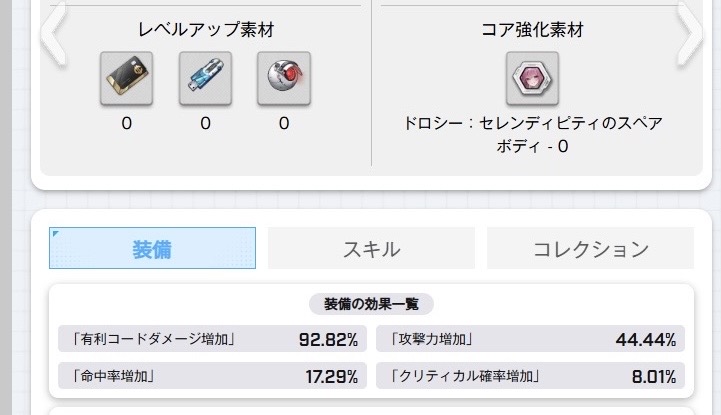
Task: Click the red orb level-up material icon
Action: coord(284,78)
